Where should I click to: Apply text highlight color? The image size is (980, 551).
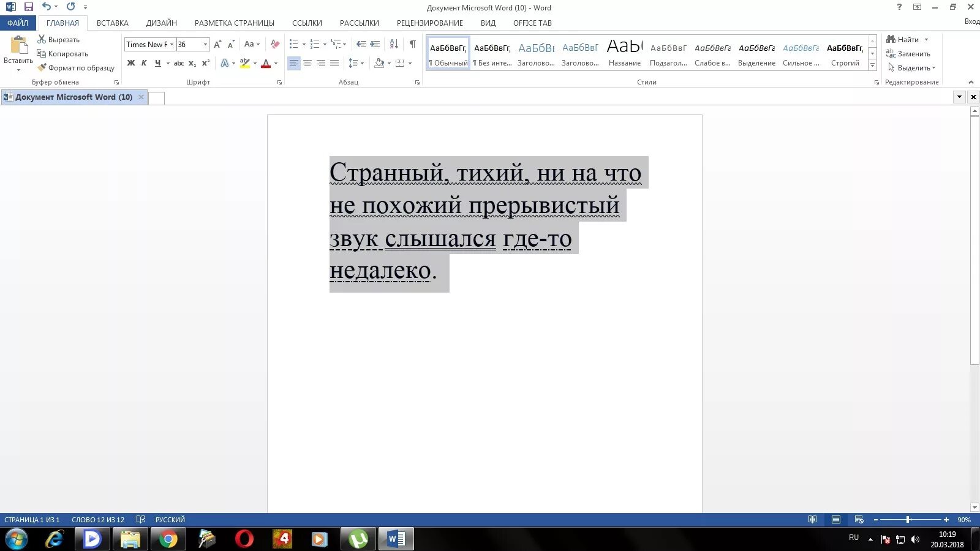pos(244,63)
